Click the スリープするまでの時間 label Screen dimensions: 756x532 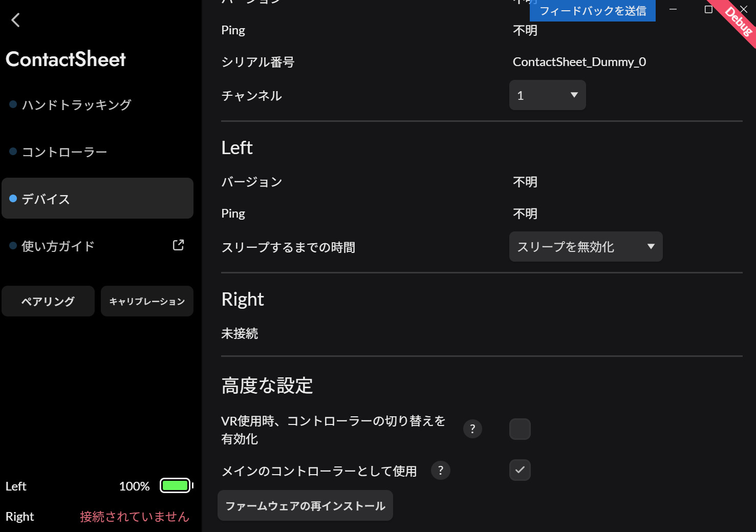(x=288, y=247)
